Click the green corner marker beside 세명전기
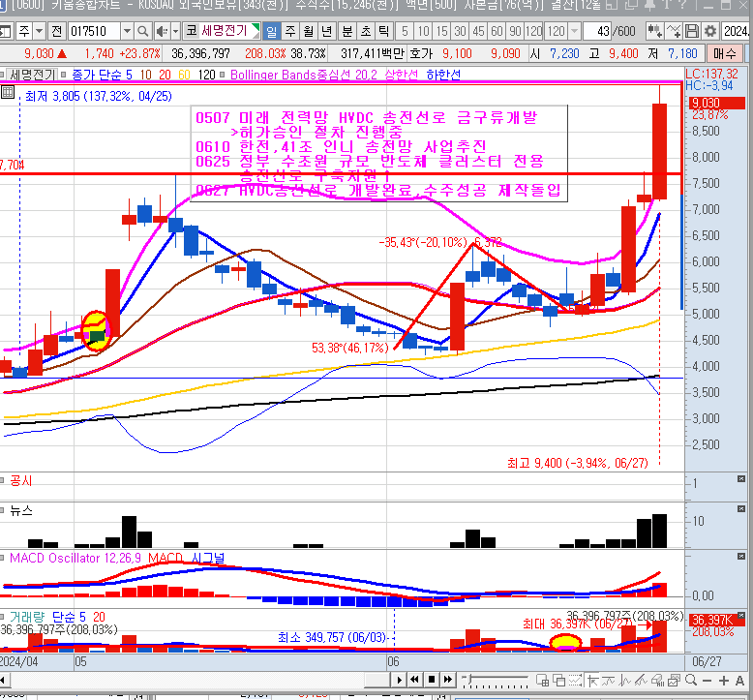753x700 pixels. [256, 27]
